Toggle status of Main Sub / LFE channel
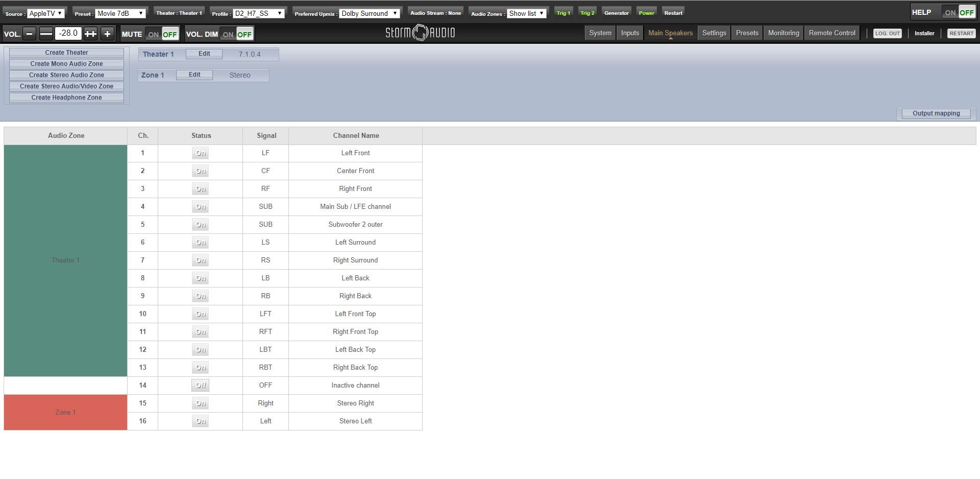 201,207
